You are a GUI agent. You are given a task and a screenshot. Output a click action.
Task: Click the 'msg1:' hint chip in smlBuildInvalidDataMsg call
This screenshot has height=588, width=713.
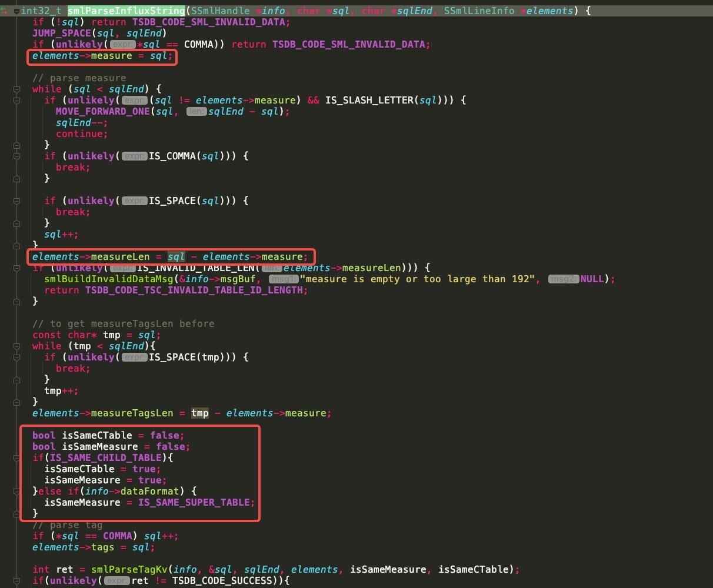click(x=283, y=279)
